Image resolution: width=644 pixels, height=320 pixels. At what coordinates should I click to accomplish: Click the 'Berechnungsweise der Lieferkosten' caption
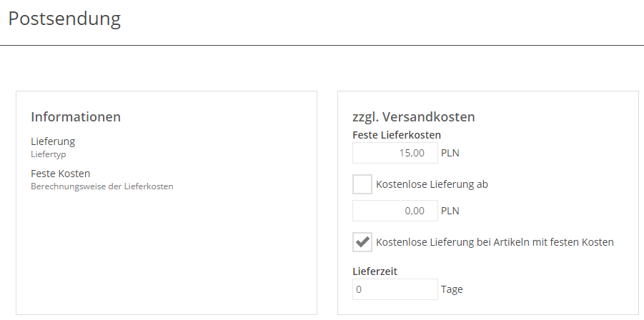102,186
